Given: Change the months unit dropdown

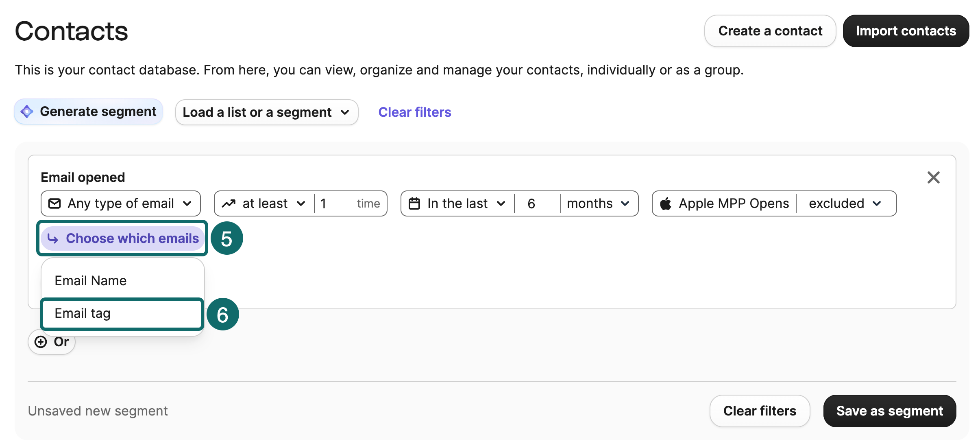Looking at the screenshot, I should (598, 203).
